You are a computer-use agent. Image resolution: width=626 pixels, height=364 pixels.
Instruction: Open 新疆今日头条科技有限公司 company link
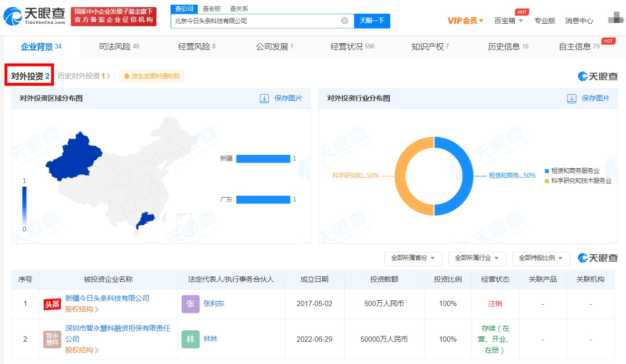tap(107, 298)
